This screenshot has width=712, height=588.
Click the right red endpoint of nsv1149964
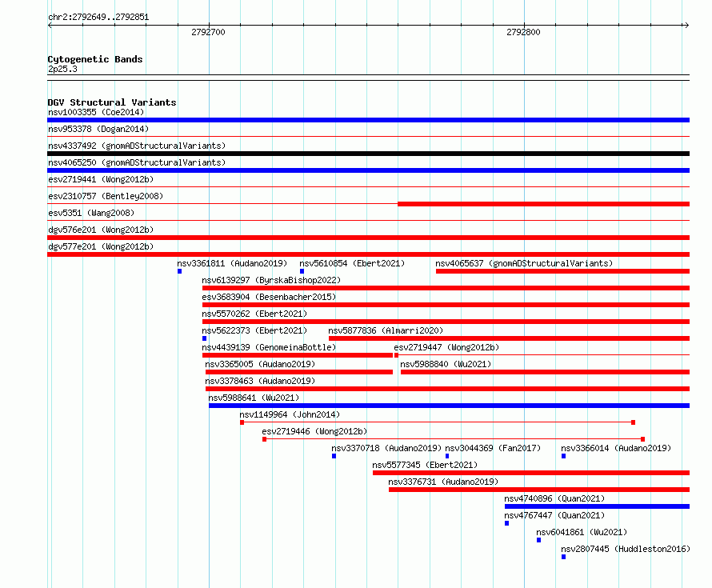(634, 422)
